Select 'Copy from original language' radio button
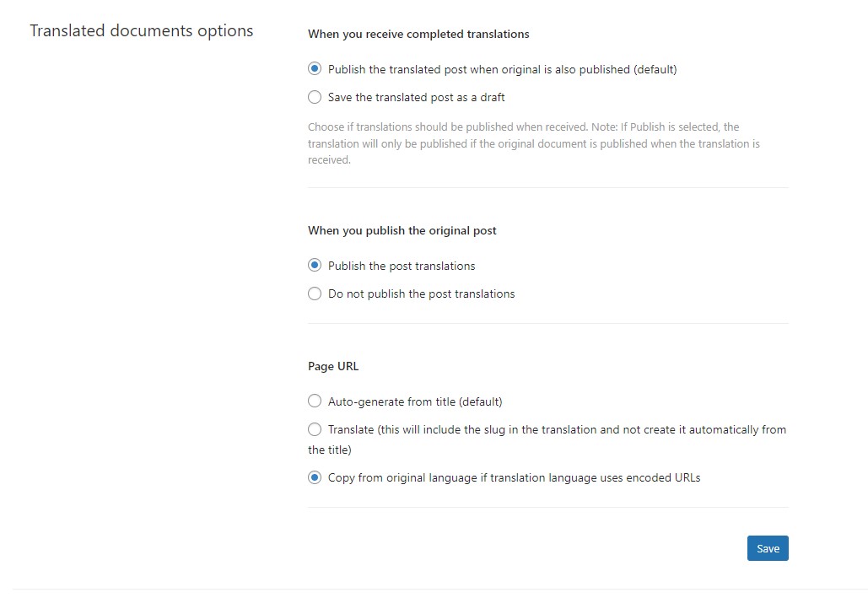The height and width of the screenshot is (614, 868). pos(315,478)
